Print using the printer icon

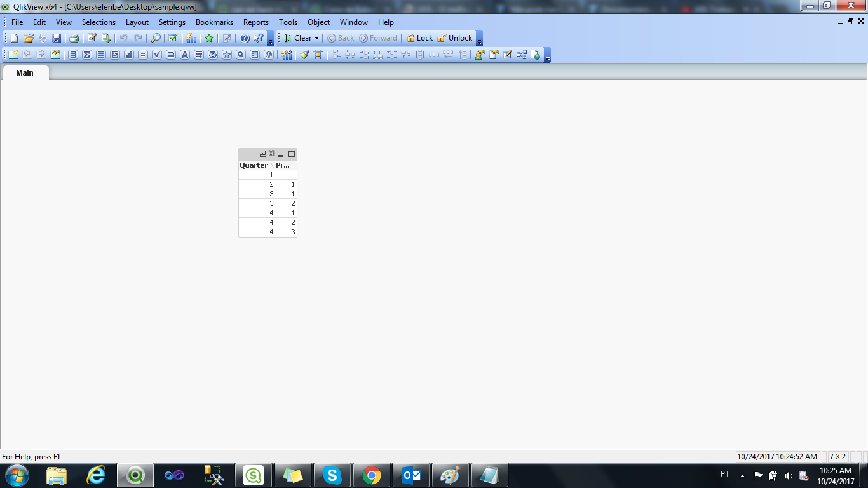[74, 38]
